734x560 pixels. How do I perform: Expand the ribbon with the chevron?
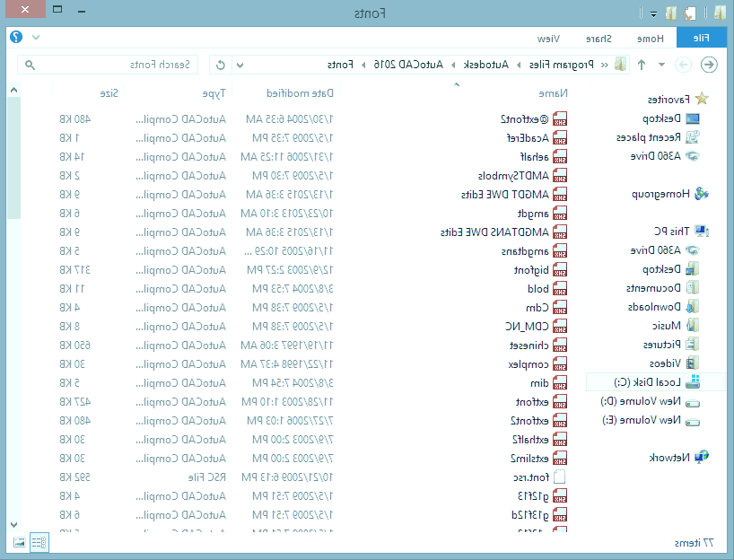click(36, 38)
